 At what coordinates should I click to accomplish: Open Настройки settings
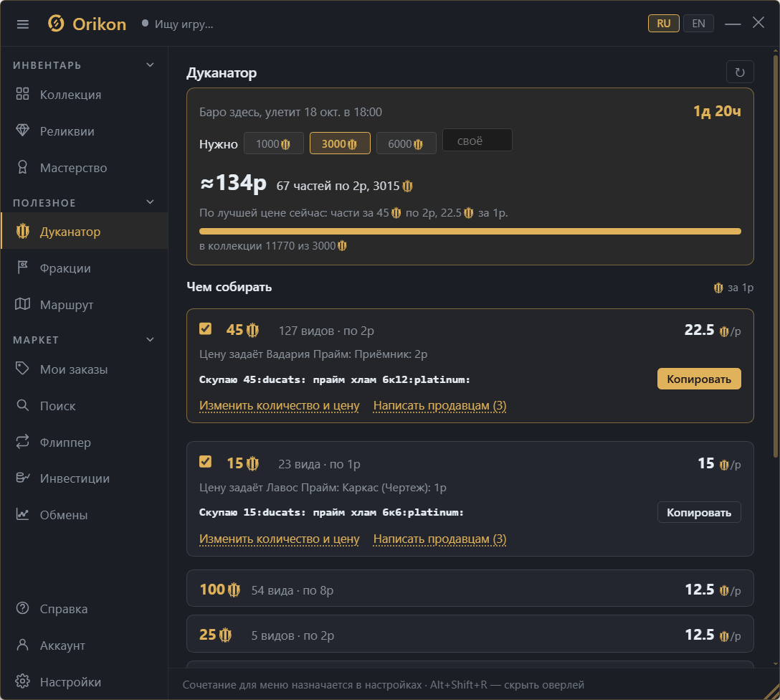[84, 681]
